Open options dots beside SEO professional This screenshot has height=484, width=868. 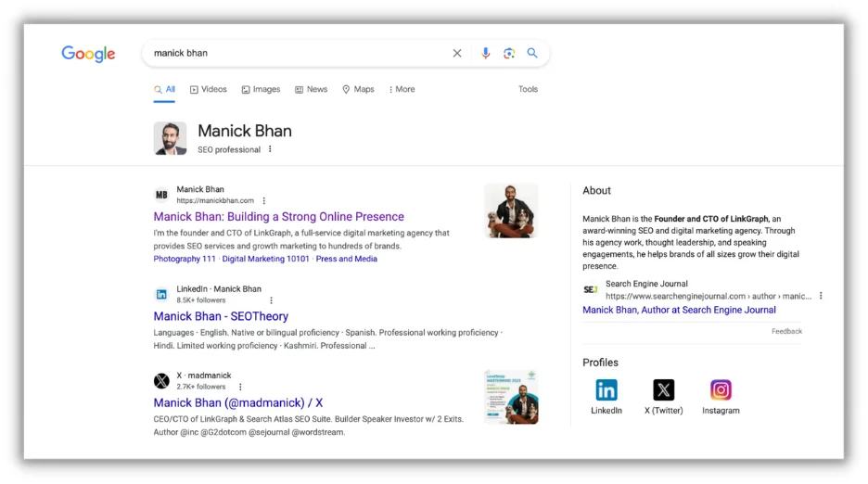tap(270, 149)
